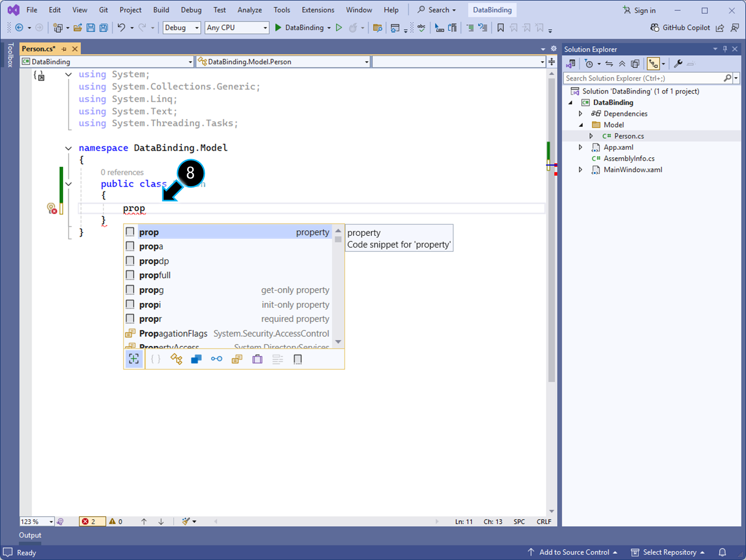Toggle the Show Classes filter in IntelliSense

(176, 359)
